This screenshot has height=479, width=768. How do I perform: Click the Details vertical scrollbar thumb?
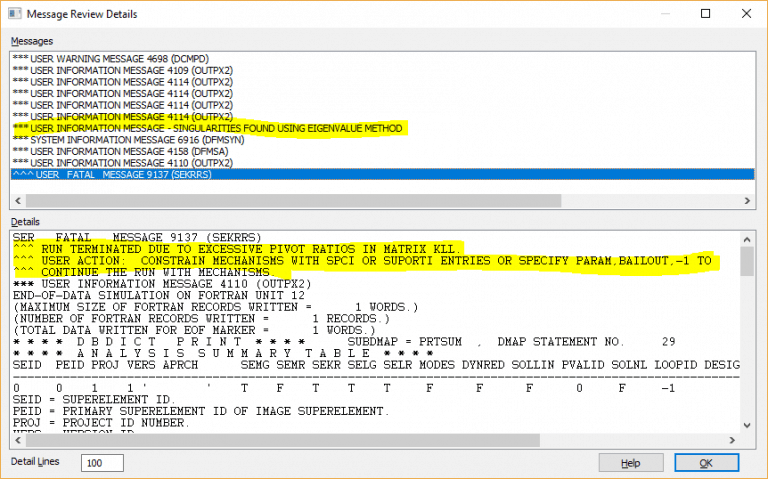tap(747, 260)
